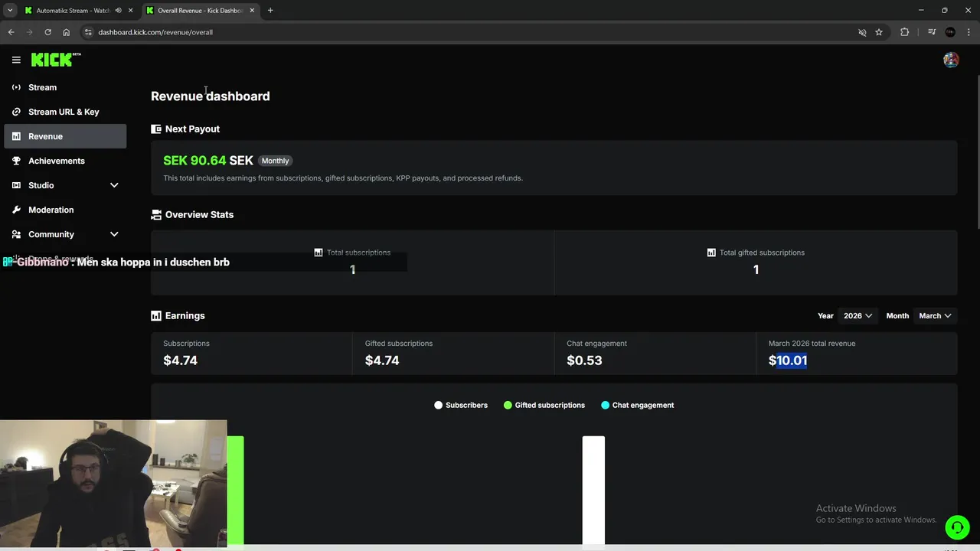This screenshot has height=551, width=980.
Task: Click the Revenue chart icon in sidebar
Action: pos(16,136)
